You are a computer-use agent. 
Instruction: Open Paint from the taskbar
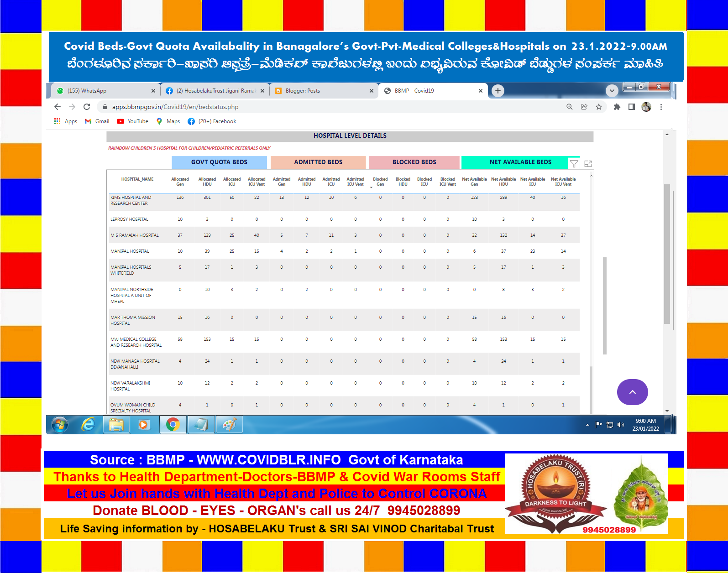point(229,425)
